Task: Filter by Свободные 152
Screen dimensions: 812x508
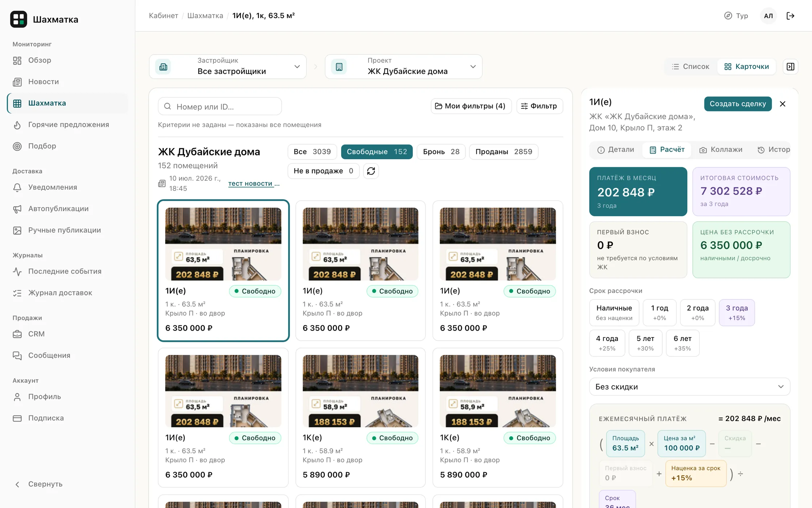Action: (x=377, y=152)
